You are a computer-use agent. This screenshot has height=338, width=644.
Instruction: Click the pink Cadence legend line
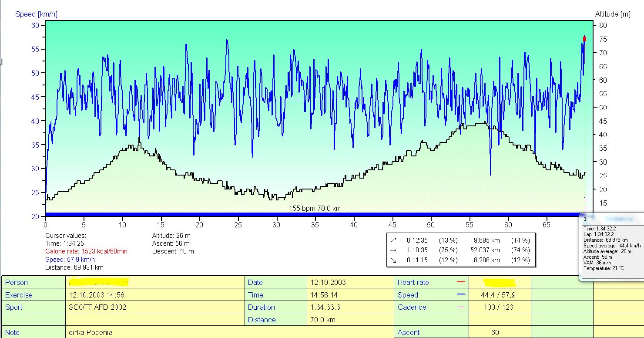click(461, 307)
